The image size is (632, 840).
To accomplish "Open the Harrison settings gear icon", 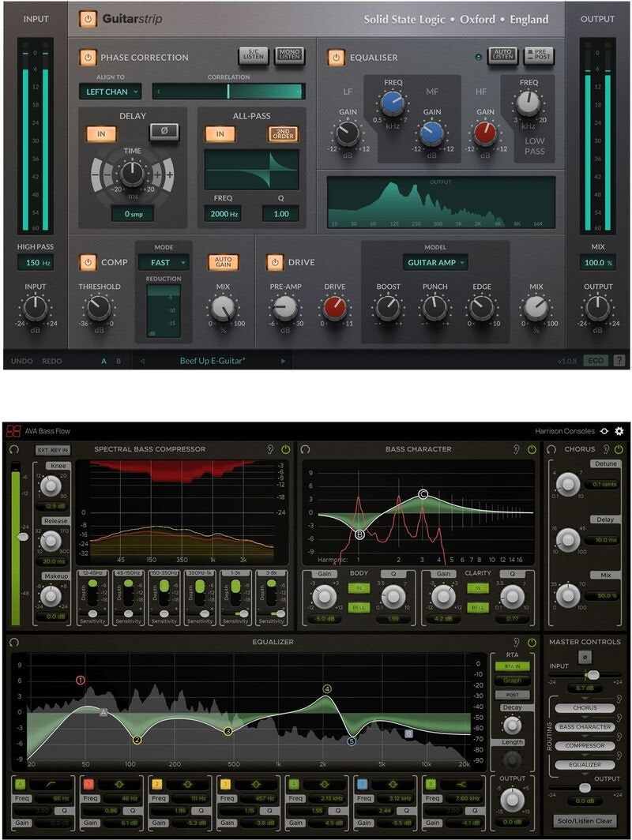I will click(x=619, y=431).
